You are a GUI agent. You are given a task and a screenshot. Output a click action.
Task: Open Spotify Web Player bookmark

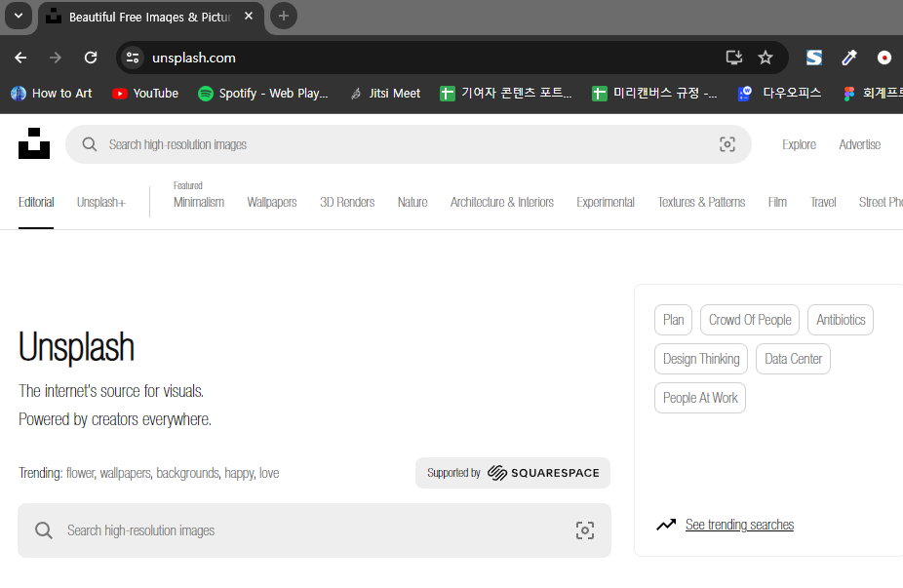click(x=263, y=94)
